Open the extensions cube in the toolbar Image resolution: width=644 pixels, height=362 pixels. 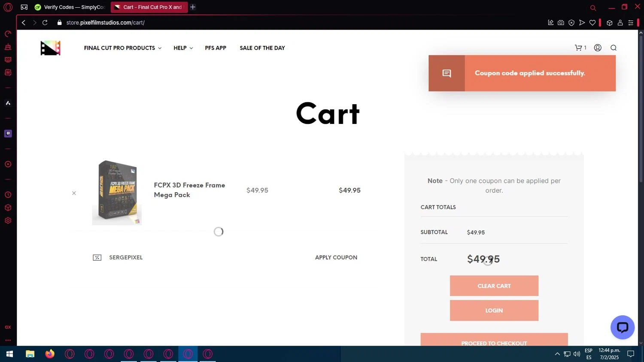pyautogui.click(x=609, y=23)
